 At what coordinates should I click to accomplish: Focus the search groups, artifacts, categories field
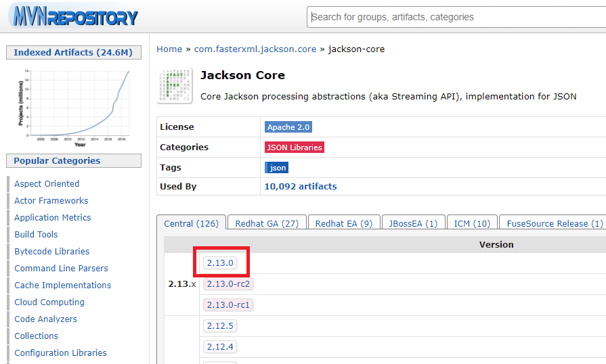point(456,17)
